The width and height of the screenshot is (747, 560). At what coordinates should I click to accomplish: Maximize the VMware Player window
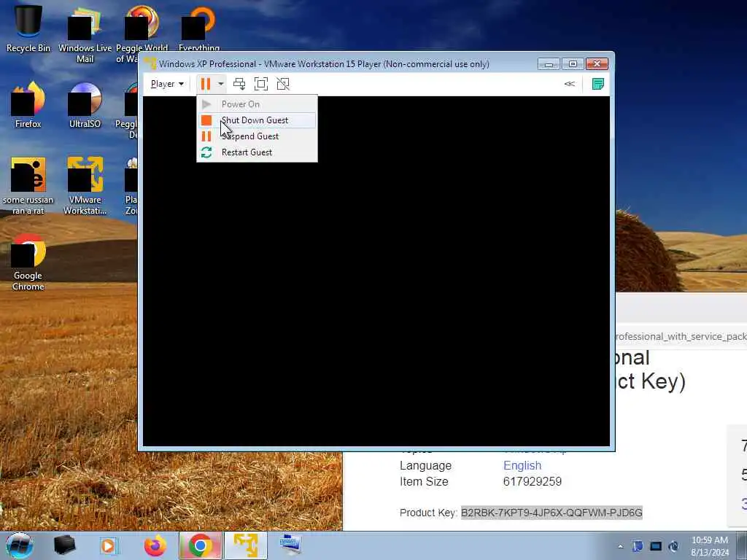tap(573, 64)
